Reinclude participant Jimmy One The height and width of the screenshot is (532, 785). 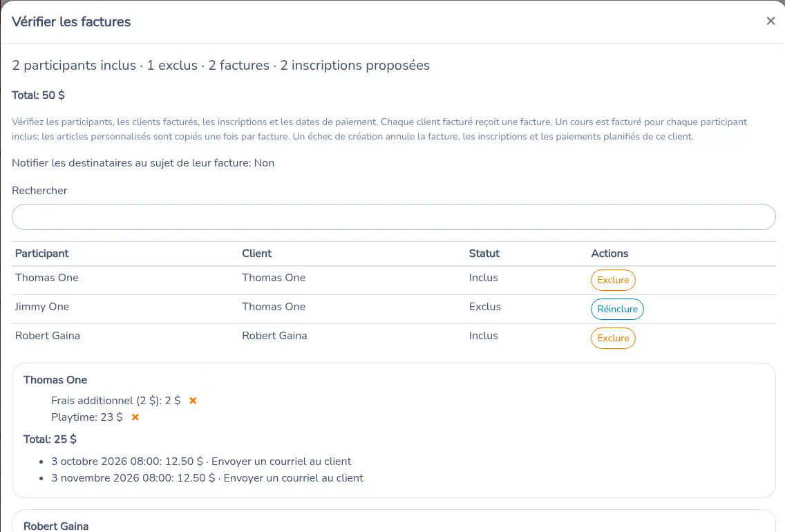point(617,309)
